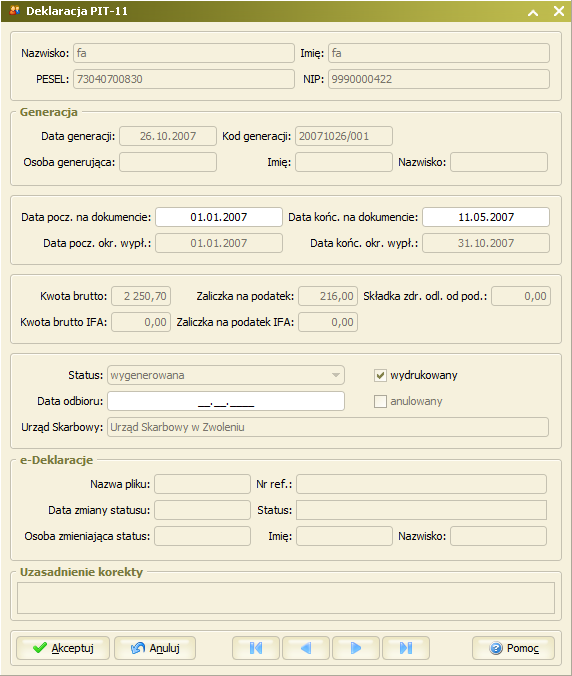Click the Urząd Skarbowy field

point(328,427)
